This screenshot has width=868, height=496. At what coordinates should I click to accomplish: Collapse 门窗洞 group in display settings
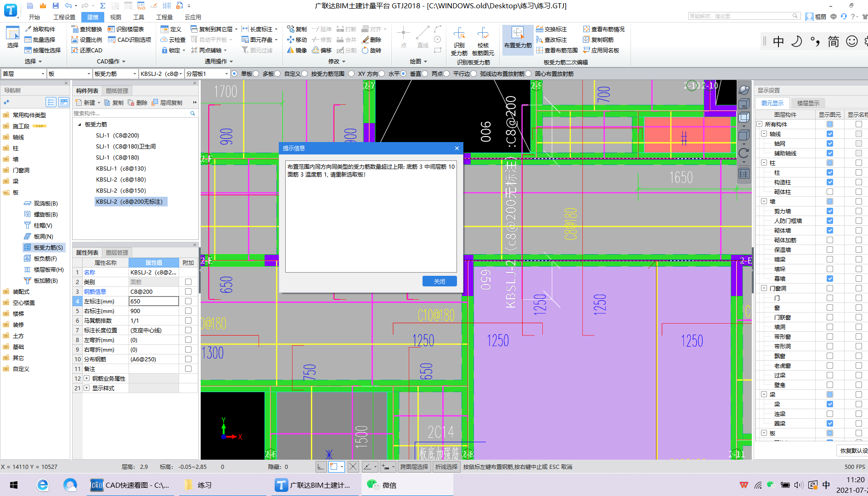pos(764,288)
